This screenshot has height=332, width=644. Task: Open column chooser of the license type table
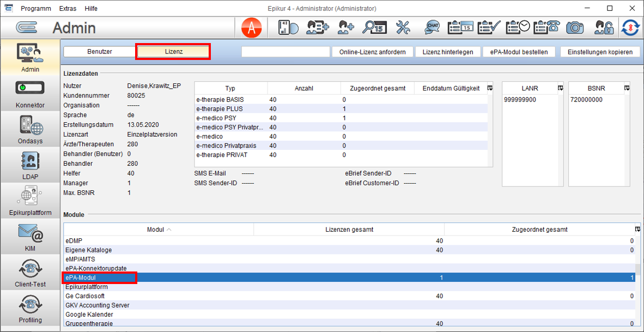490,88
